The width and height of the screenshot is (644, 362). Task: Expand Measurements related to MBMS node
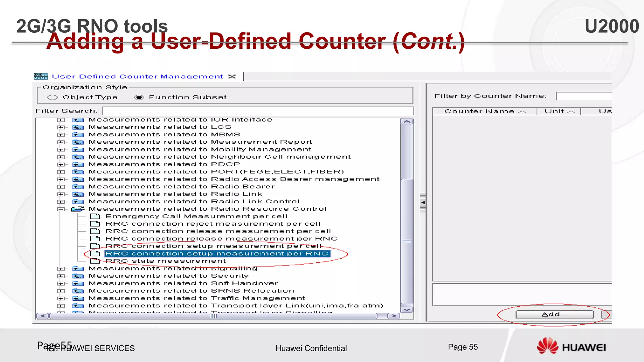coord(61,135)
